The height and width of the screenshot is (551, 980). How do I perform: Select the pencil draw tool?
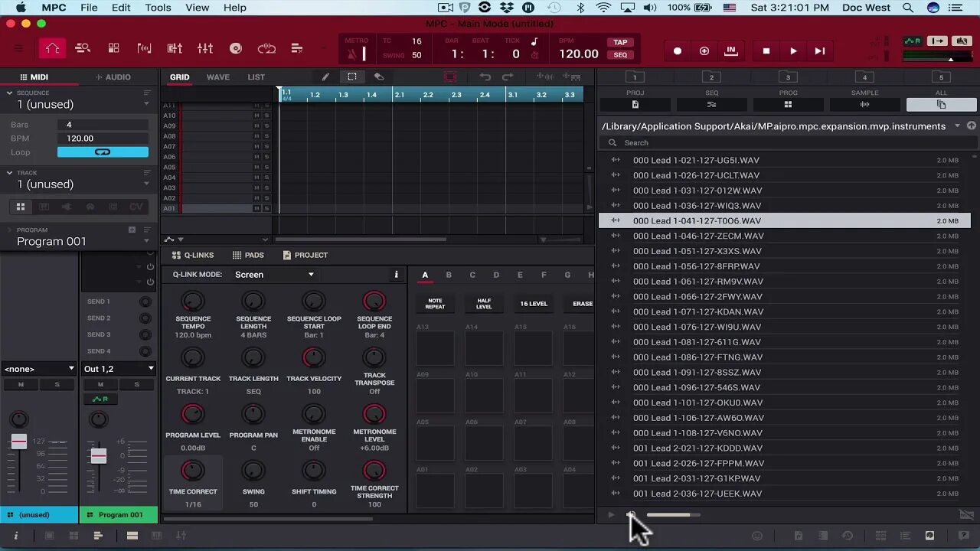tap(325, 77)
